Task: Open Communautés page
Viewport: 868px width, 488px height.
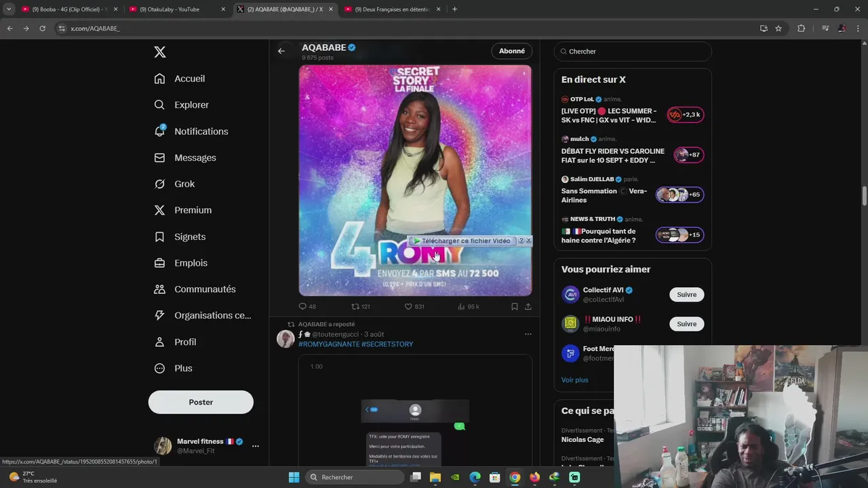Action: coord(195,289)
